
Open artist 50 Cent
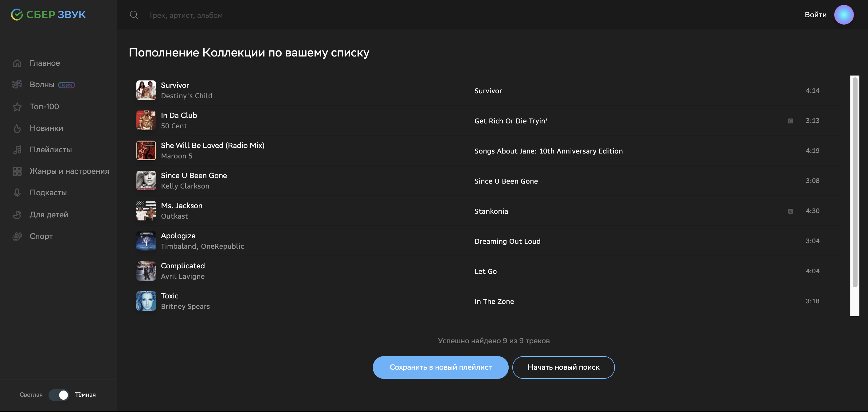click(174, 126)
